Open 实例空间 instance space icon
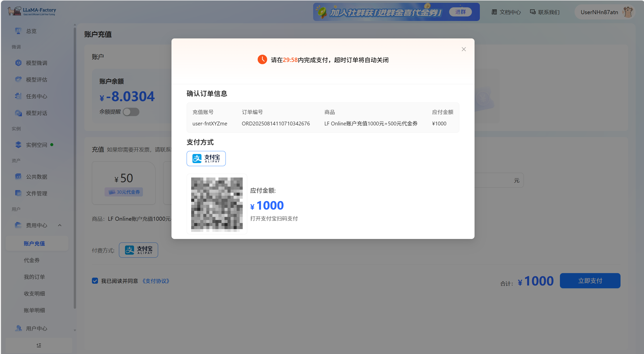 click(18, 145)
